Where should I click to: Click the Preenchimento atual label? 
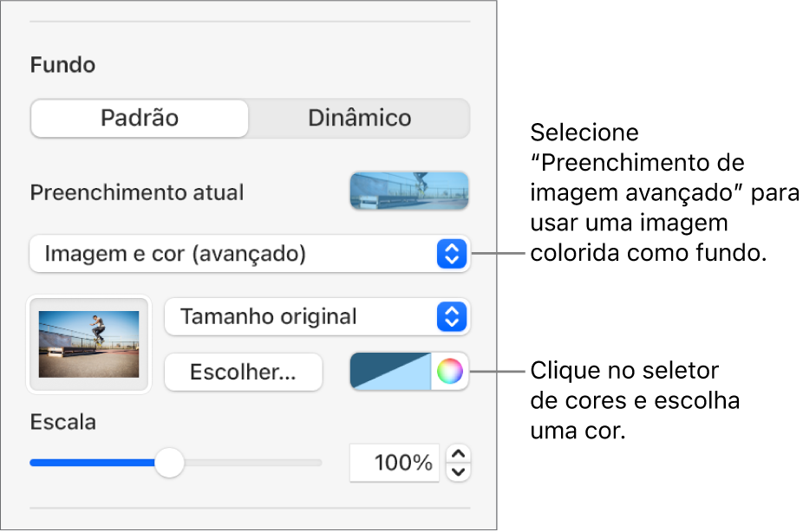tap(136, 192)
